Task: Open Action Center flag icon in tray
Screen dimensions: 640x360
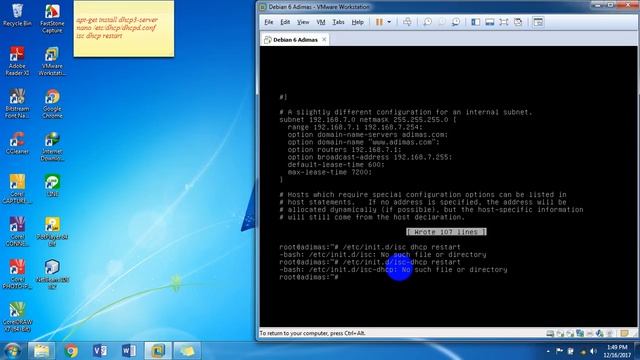Action: [560, 351]
